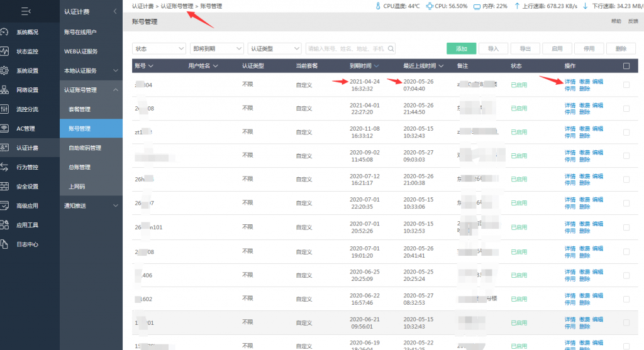
Task: Open 认证计费 via its ID card icon
Action: 4,148
